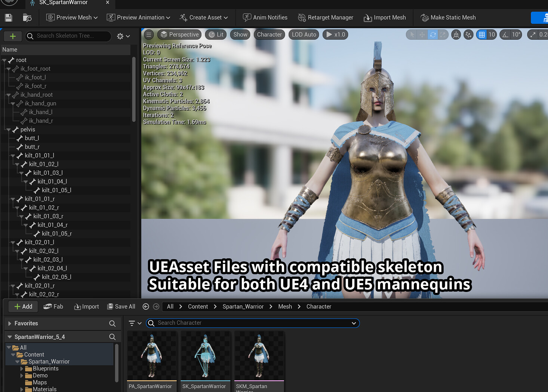Open the Fab marketplace button
Image resolution: width=548 pixels, height=392 pixels.
coord(53,307)
